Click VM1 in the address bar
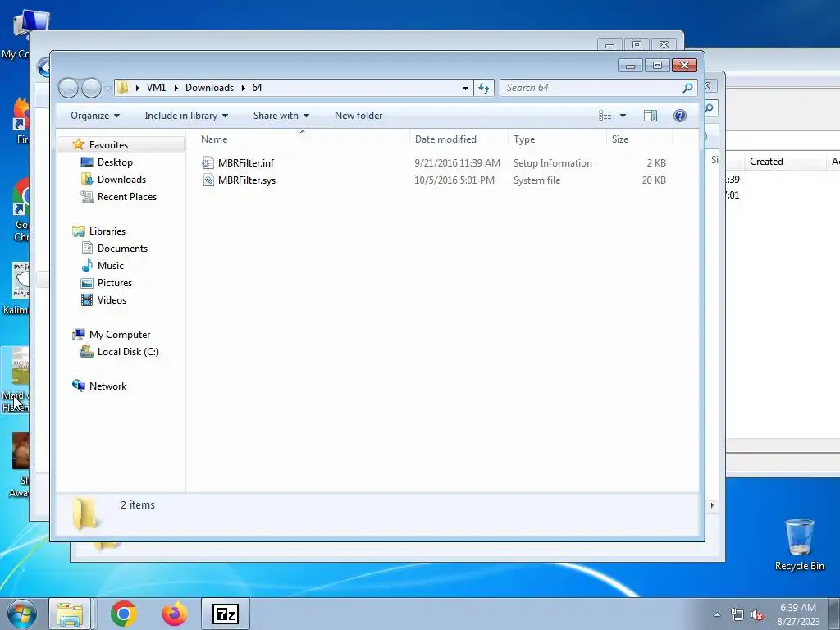Viewport: 840px width, 630px height. tap(156, 88)
